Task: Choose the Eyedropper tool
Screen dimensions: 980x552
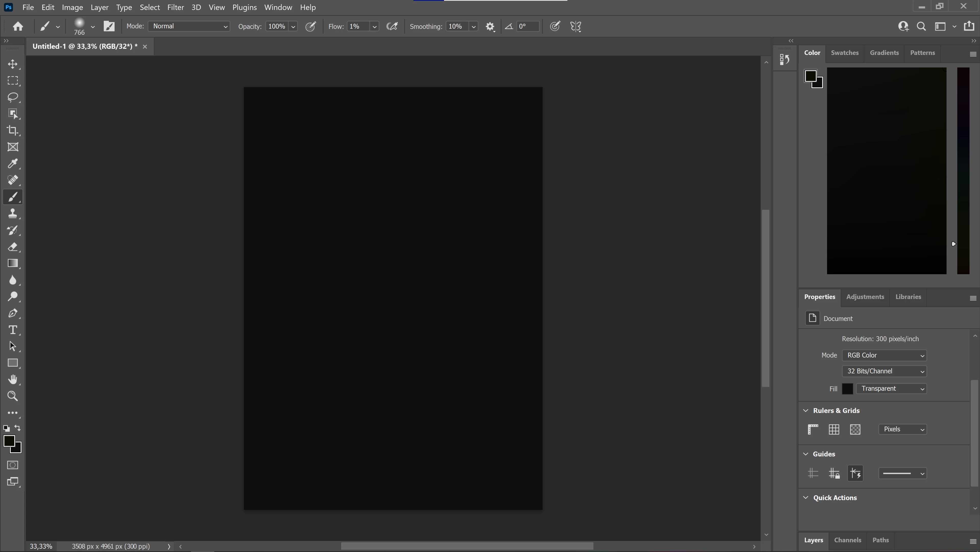Action: pyautogui.click(x=13, y=164)
